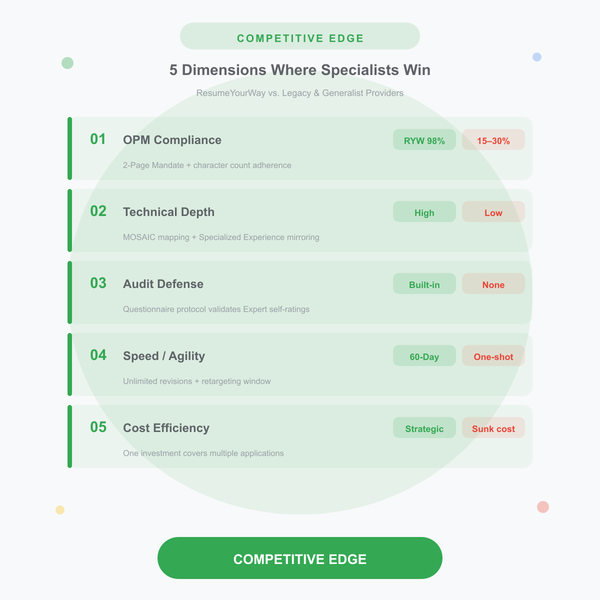The width and height of the screenshot is (600, 600).
Task: Click the High badge for Technical Depth
Action: (x=424, y=212)
